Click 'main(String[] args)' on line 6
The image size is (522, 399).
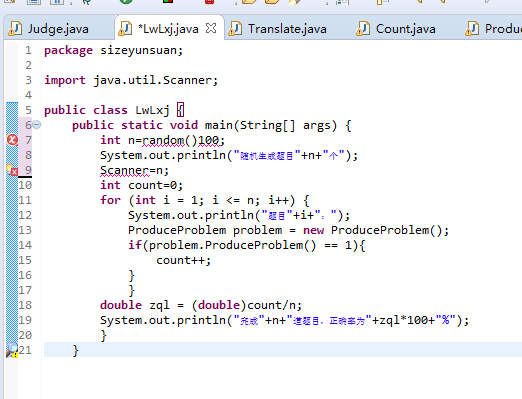click(x=271, y=125)
